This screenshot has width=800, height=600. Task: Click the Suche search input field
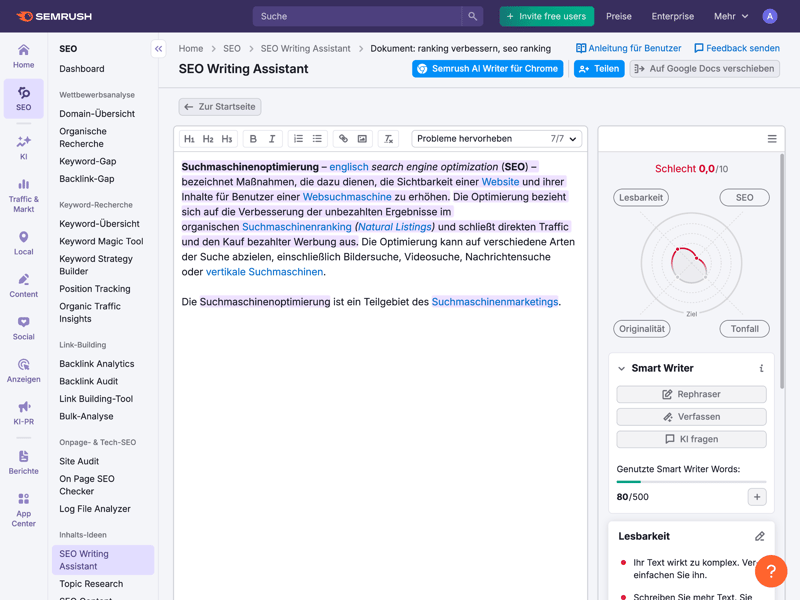coord(357,16)
